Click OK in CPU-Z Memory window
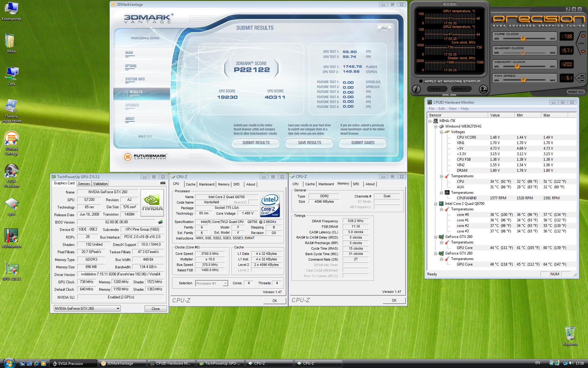Screen dimensions: 588x368 pyautogui.click(x=394, y=301)
